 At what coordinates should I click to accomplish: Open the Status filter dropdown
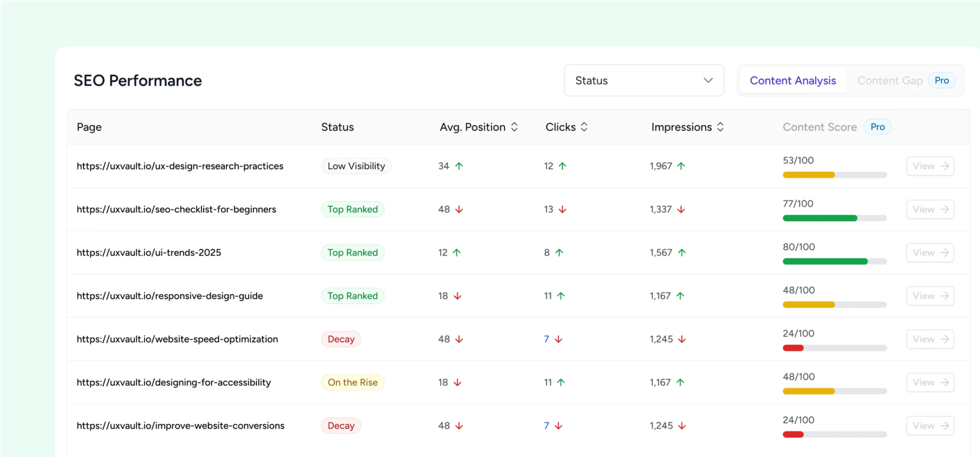click(644, 80)
